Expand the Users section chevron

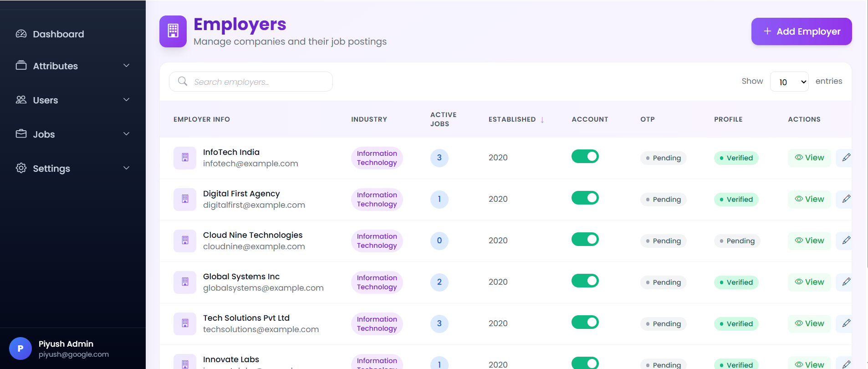point(127,100)
